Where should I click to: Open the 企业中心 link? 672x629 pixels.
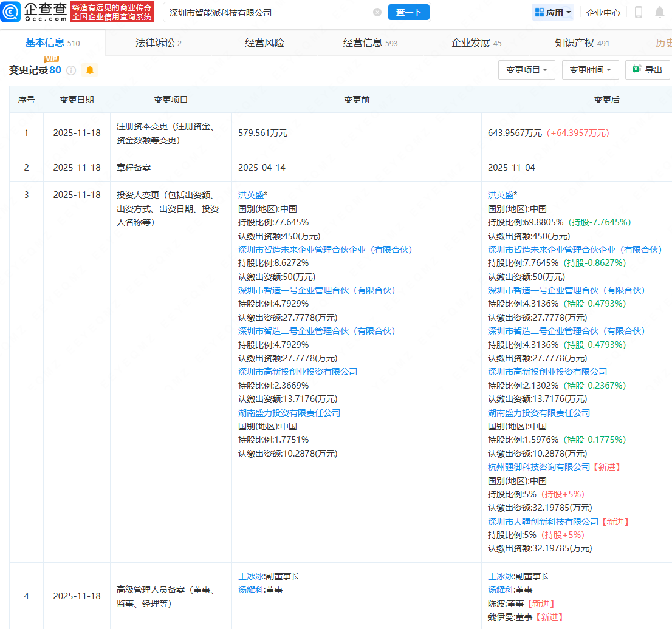point(603,12)
